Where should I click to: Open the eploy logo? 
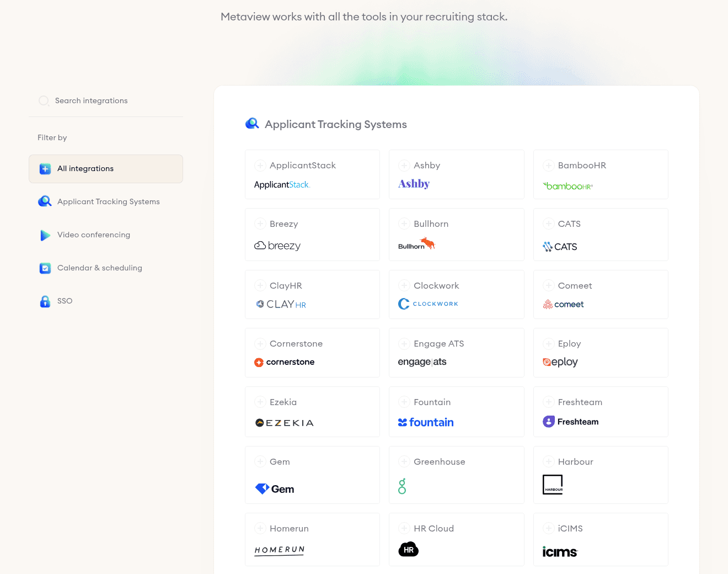click(560, 362)
